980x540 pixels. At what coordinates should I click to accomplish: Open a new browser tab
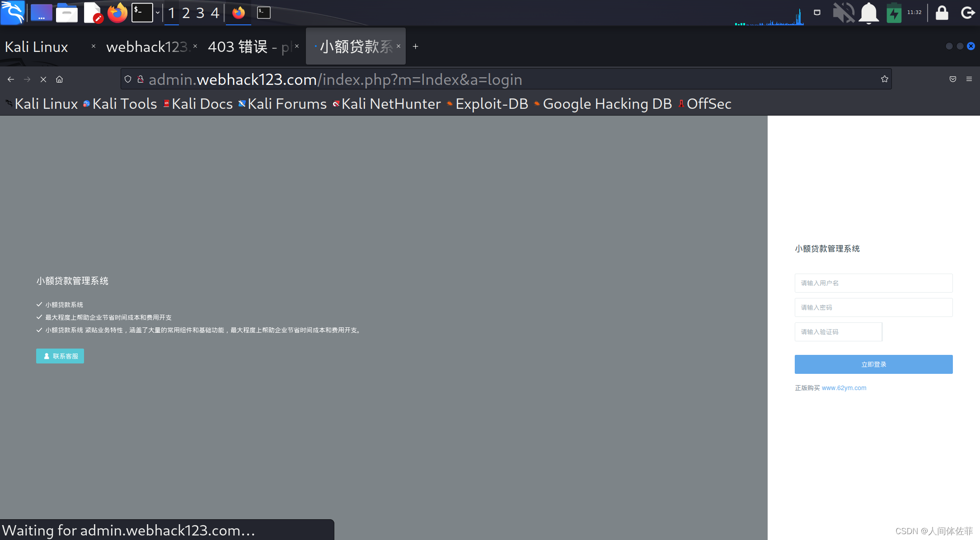[415, 47]
